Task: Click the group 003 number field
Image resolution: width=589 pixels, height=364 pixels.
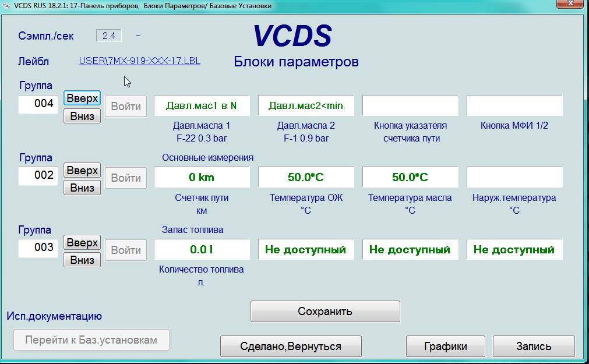Action: [38, 248]
